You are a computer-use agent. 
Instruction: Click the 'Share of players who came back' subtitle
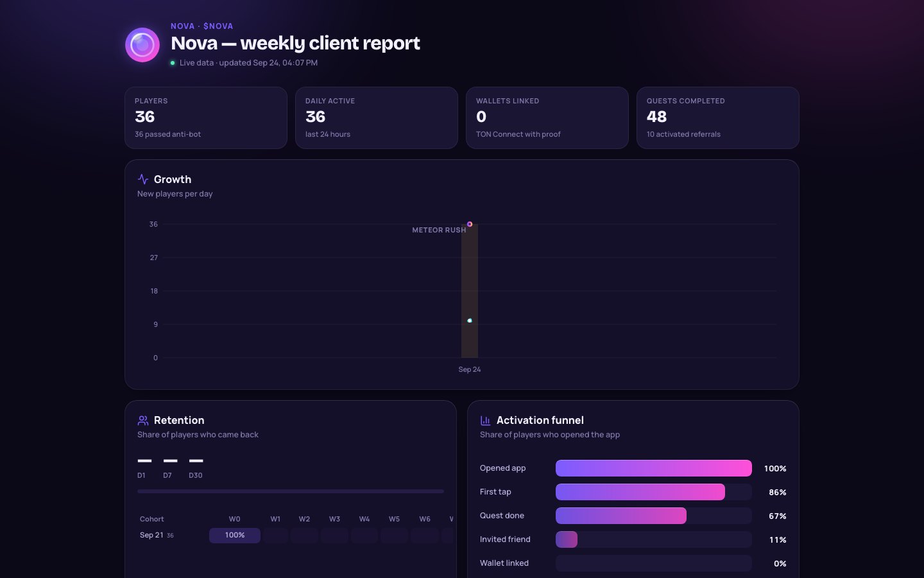click(198, 435)
